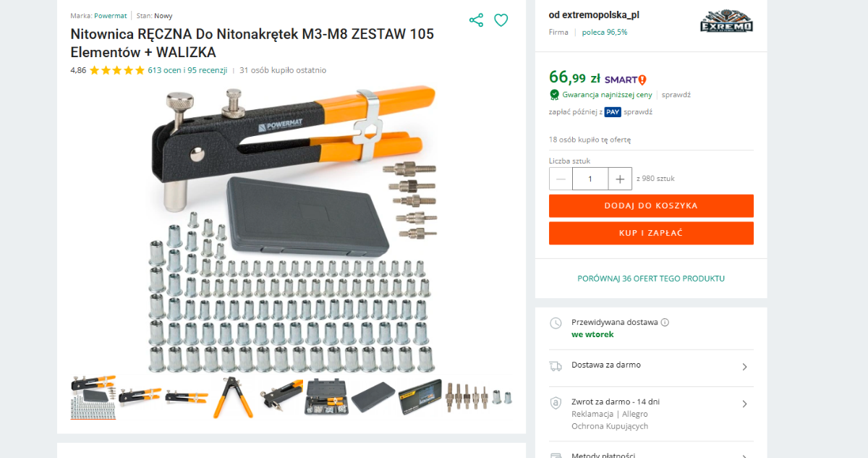The height and width of the screenshot is (458, 868).
Task: Expand the Metody płatności row chevron
Action: coord(745,455)
